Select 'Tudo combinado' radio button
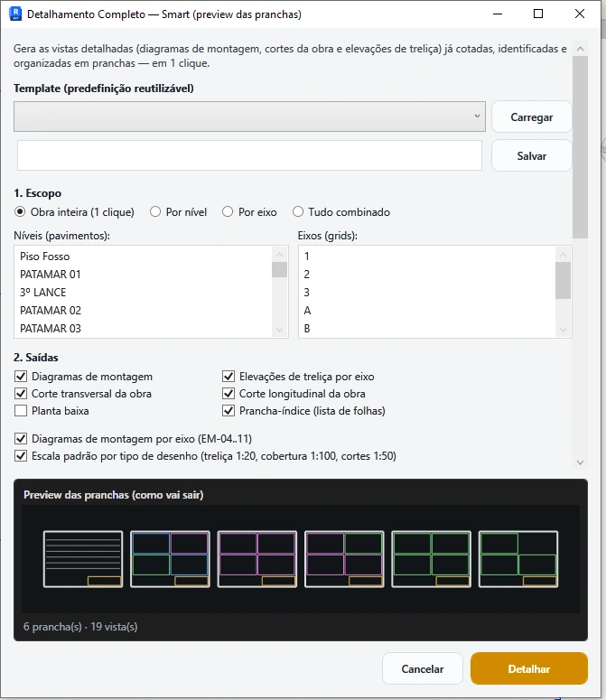This screenshot has height=700, width=606. click(341, 212)
